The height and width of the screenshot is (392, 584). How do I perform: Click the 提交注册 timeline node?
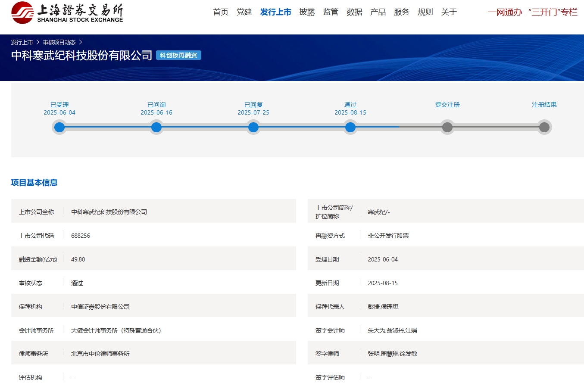coord(447,127)
